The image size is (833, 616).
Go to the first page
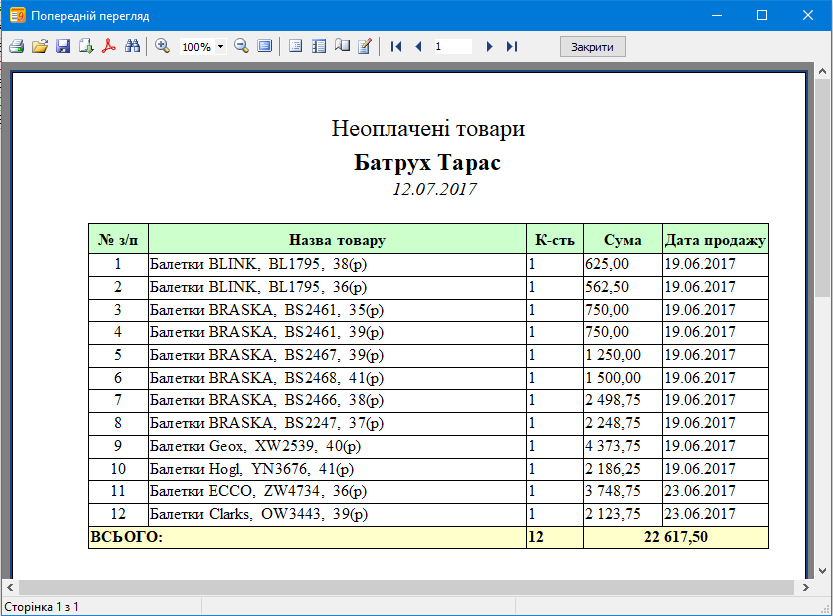tap(396, 46)
